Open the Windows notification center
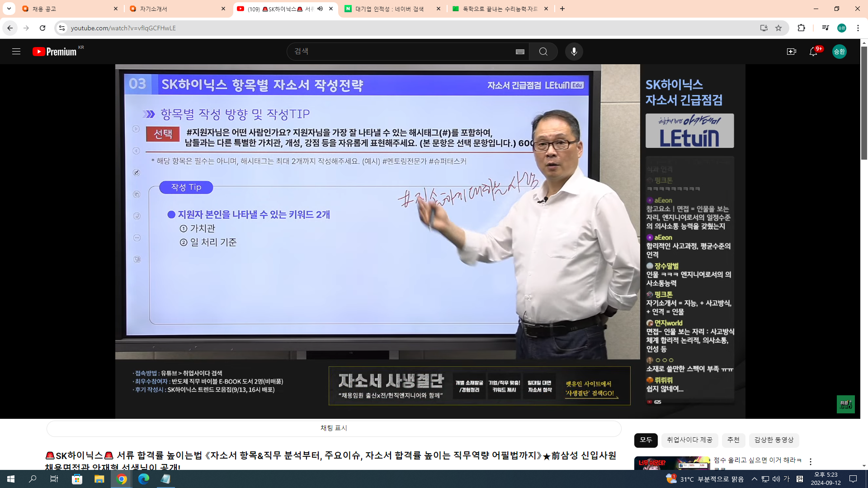Image resolution: width=868 pixels, height=488 pixels. (853, 479)
